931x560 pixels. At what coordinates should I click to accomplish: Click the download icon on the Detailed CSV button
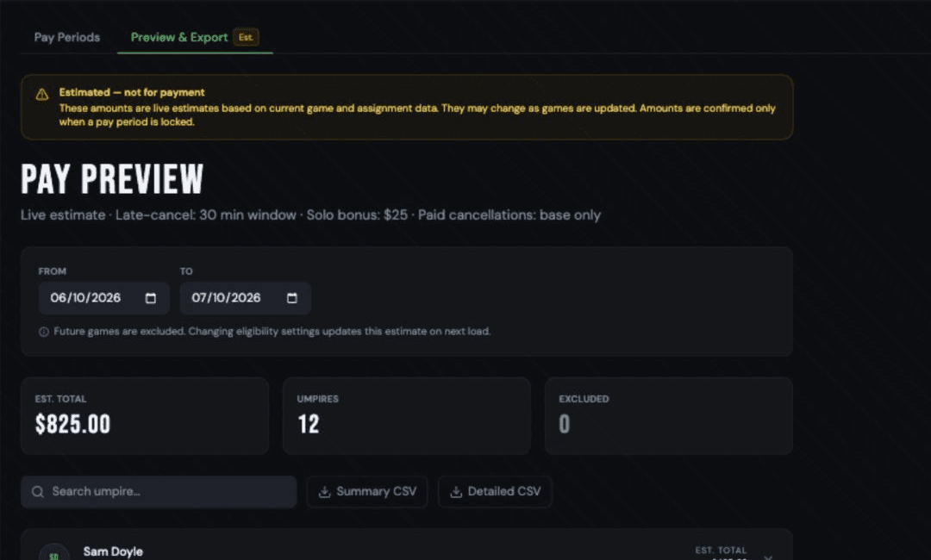[456, 492]
